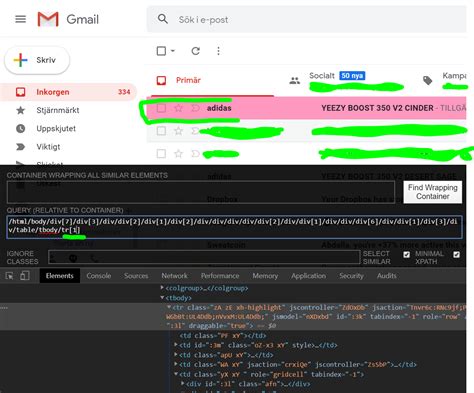The width and height of the screenshot is (474, 393).
Task: Check the third email row checkbox
Action: tap(161, 154)
